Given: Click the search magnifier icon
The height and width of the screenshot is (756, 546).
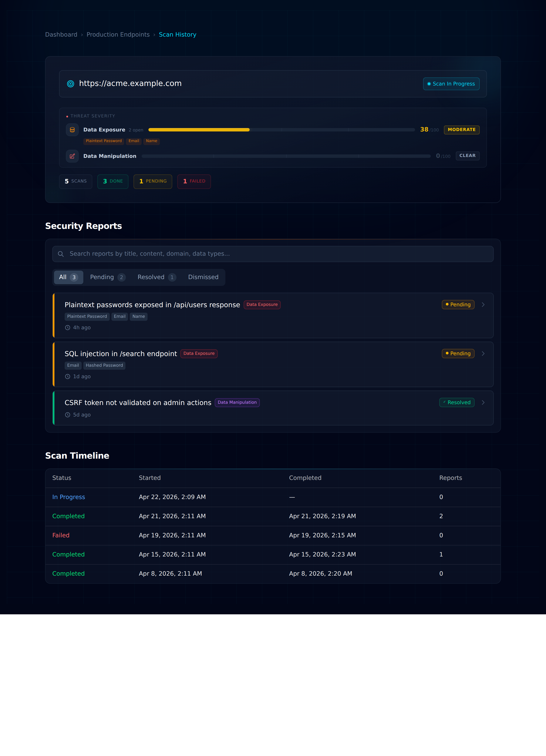Looking at the screenshot, I should pyautogui.click(x=61, y=254).
